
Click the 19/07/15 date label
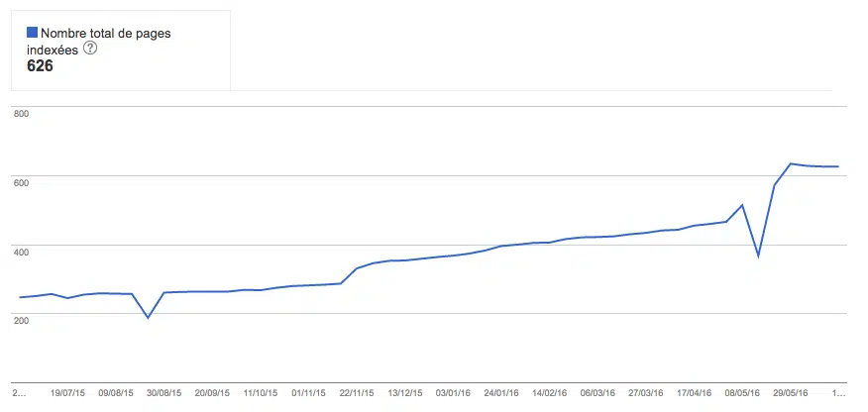click(70, 393)
